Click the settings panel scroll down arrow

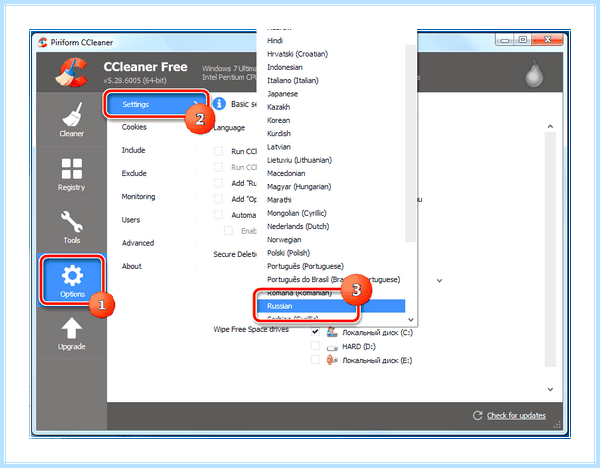[550, 389]
